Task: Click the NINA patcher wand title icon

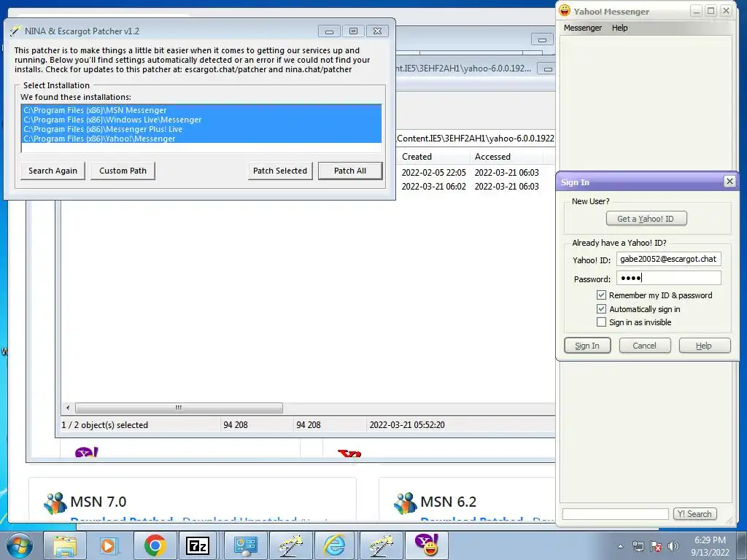Action: (x=15, y=31)
